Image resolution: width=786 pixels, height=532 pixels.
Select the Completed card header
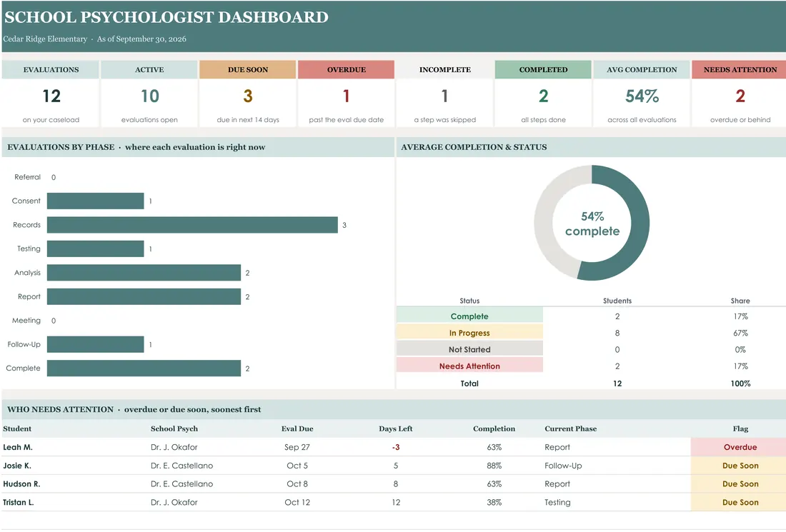(543, 70)
